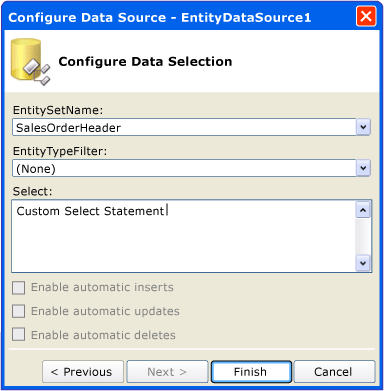Open the EntitySetName dropdown arrow
The image size is (384, 391).
click(363, 127)
